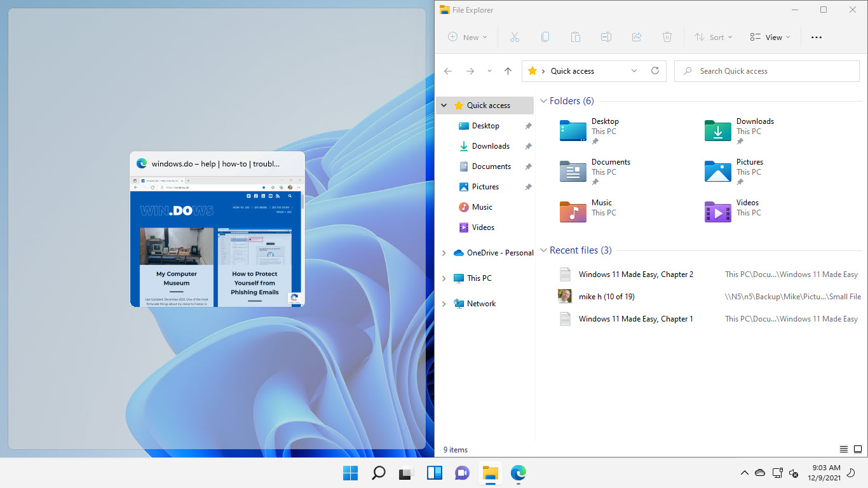Switch to details list view in status bar
The image size is (868, 488).
(x=843, y=449)
